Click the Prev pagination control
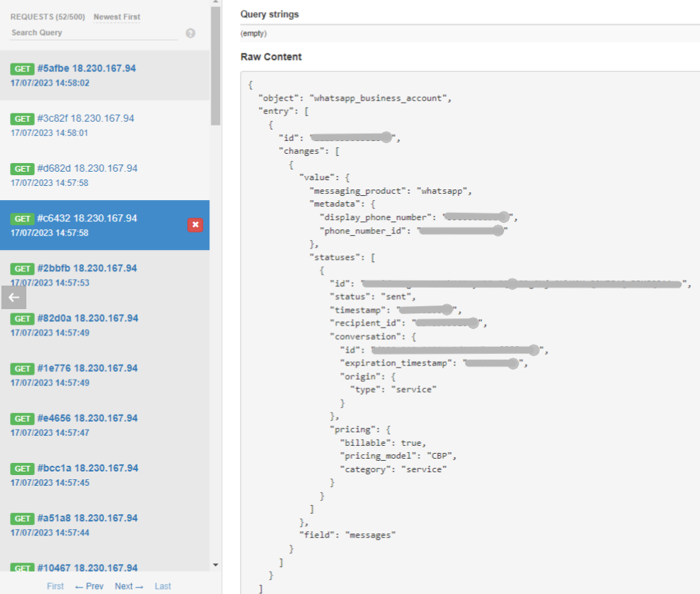This screenshot has height=594, width=700. [x=89, y=585]
